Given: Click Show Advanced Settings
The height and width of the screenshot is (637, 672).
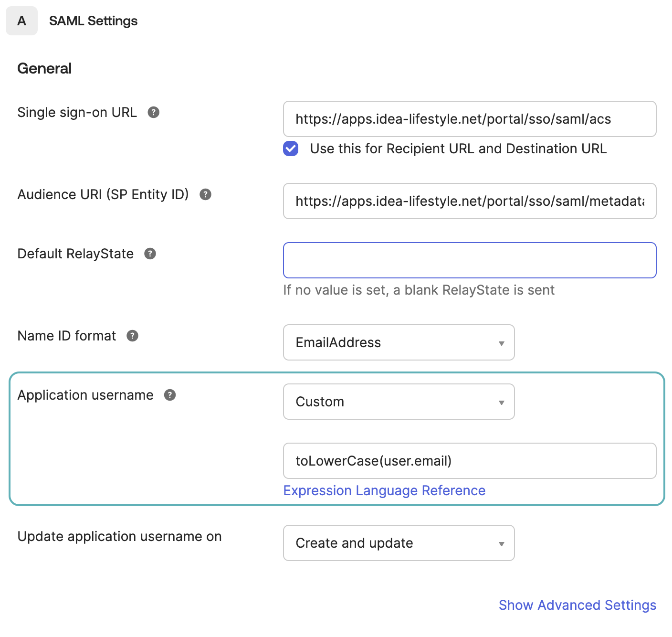Looking at the screenshot, I should tap(577, 605).
